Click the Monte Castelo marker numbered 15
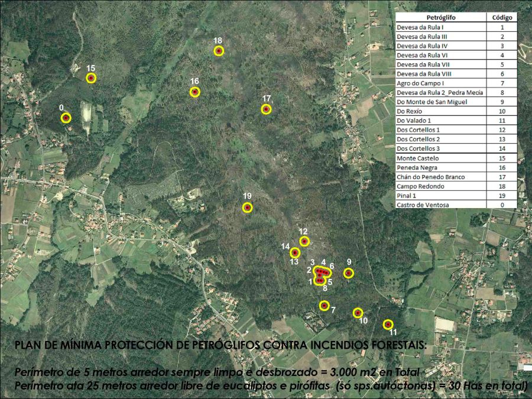The image size is (532, 399). coord(90,77)
